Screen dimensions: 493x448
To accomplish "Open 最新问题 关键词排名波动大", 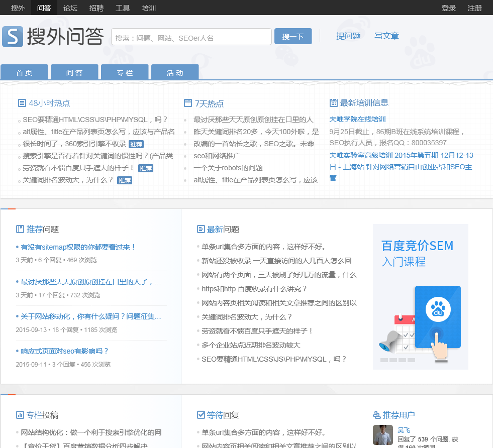I will coord(247,317).
